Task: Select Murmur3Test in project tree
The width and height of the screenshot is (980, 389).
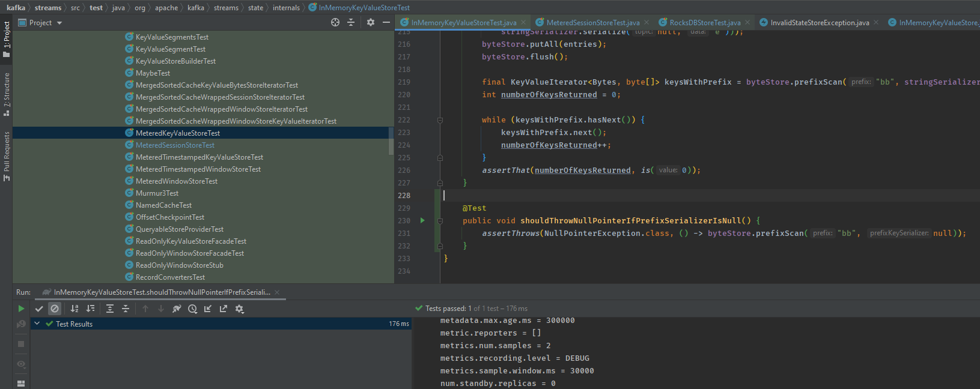Action: (157, 193)
